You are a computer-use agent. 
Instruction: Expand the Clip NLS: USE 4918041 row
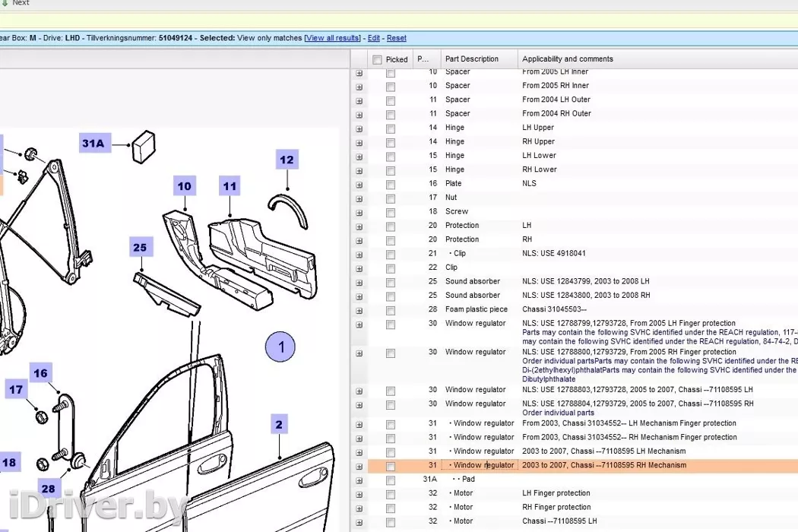pyautogui.click(x=359, y=255)
